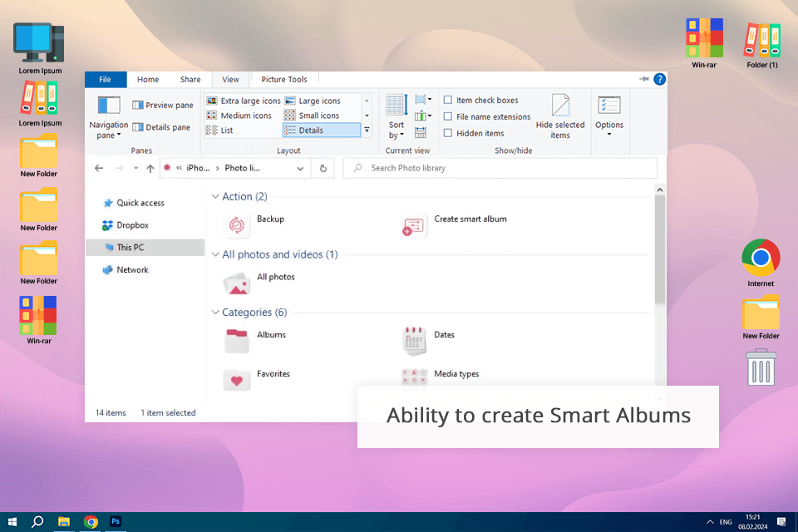Switch to the Home tab
The width and height of the screenshot is (798, 532).
click(x=148, y=80)
